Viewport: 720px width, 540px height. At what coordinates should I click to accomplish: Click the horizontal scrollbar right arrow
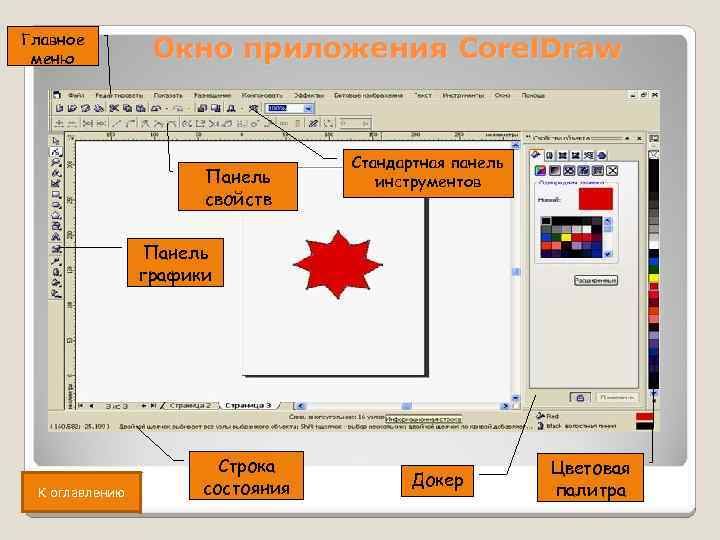505,406
